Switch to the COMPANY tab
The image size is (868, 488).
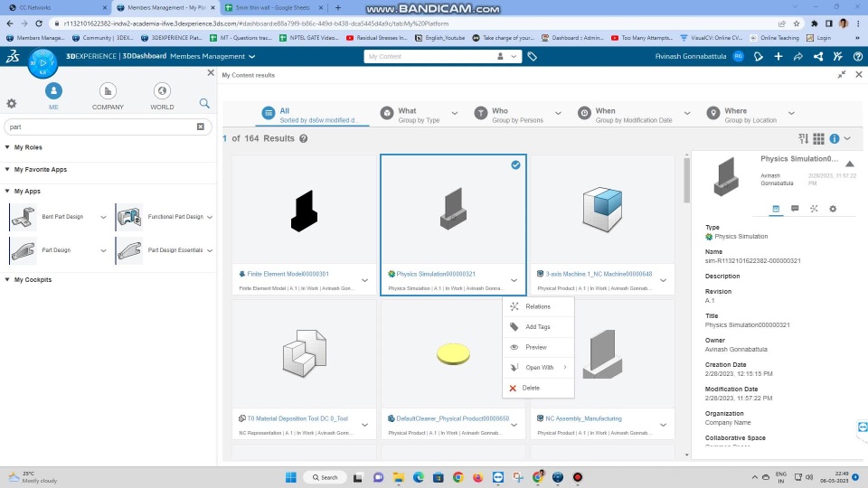tap(108, 97)
